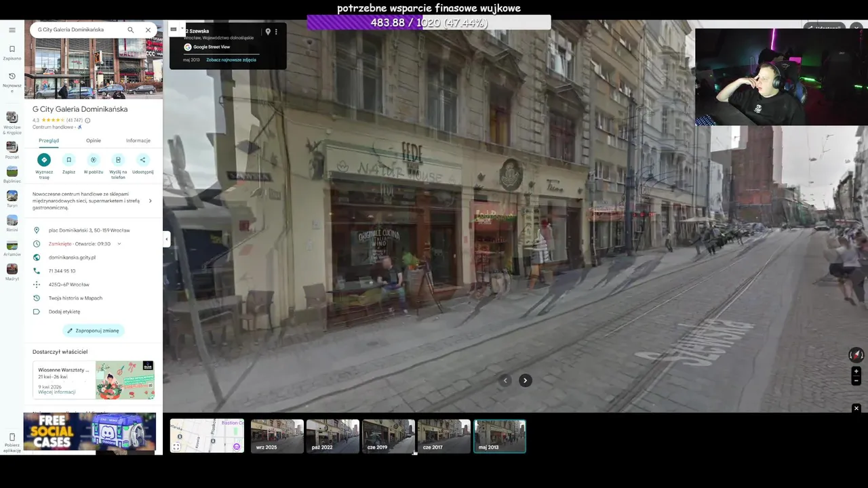Click Dodaj etykietę

[x=64, y=312]
